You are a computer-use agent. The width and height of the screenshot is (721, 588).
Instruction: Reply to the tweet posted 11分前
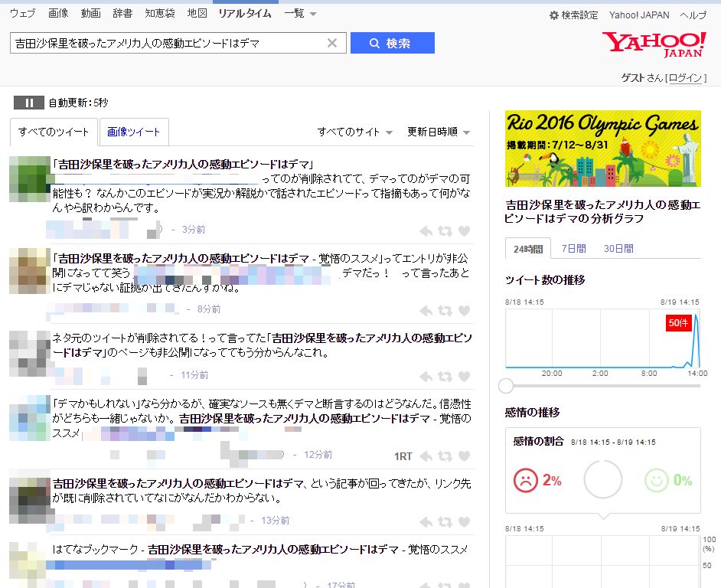tap(426, 377)
